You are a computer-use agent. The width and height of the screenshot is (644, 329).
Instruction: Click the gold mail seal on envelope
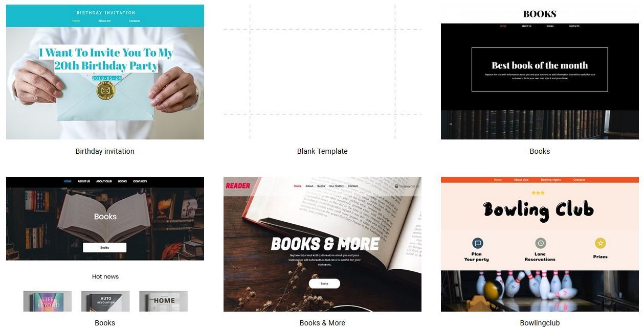click(x=105, y=90)
